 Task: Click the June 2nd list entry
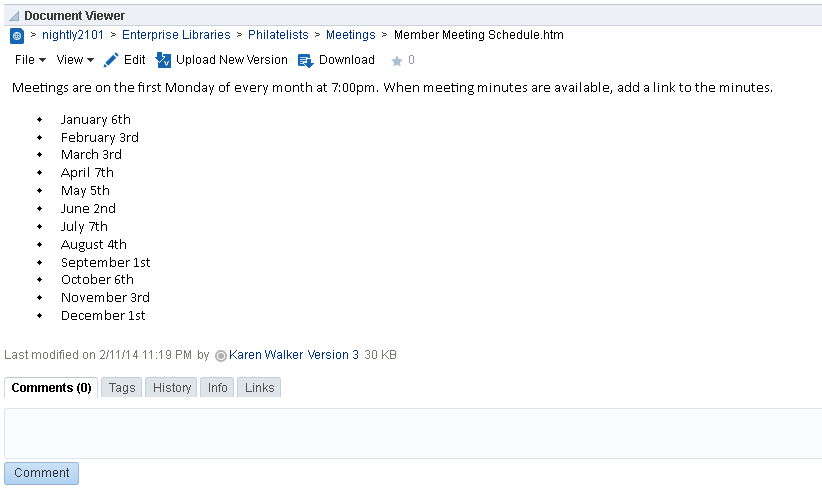(x=88, y=209)
